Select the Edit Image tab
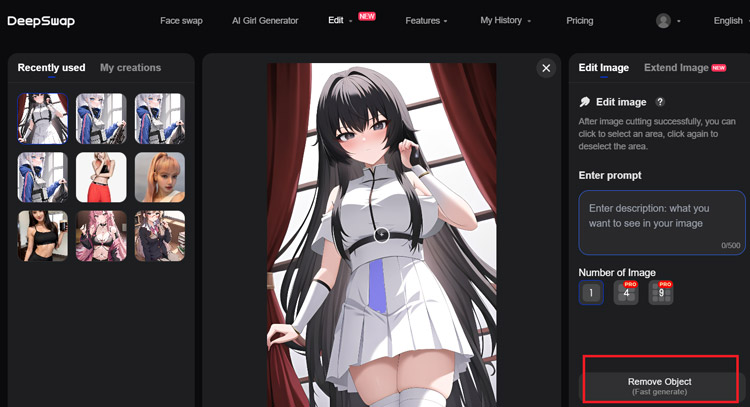 click(x=604, y=67)
